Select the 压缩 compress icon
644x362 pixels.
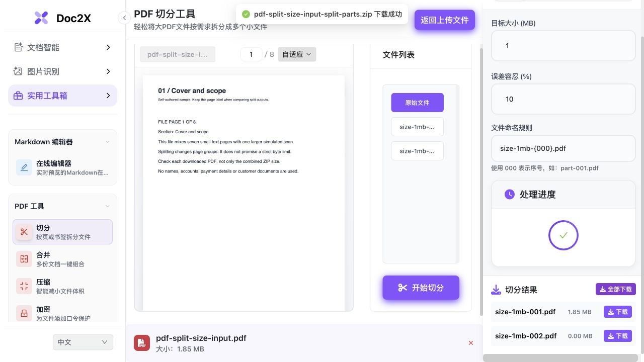24,286
